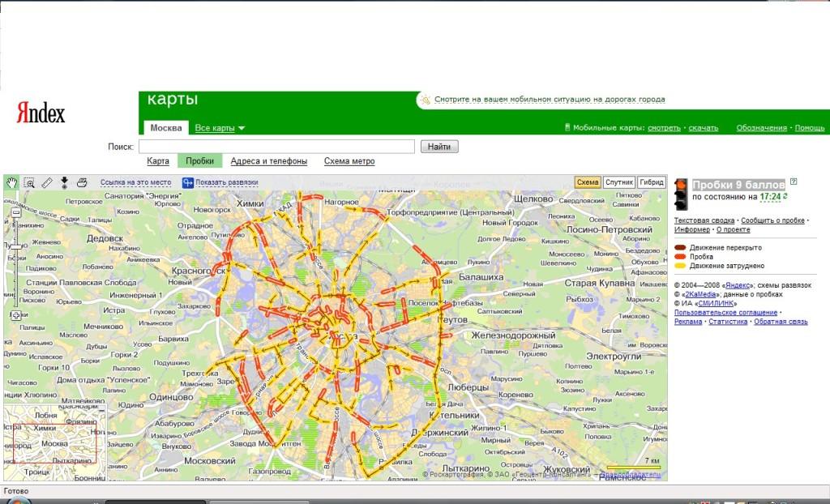Click the zoom in plus button

tap(16, 315)
